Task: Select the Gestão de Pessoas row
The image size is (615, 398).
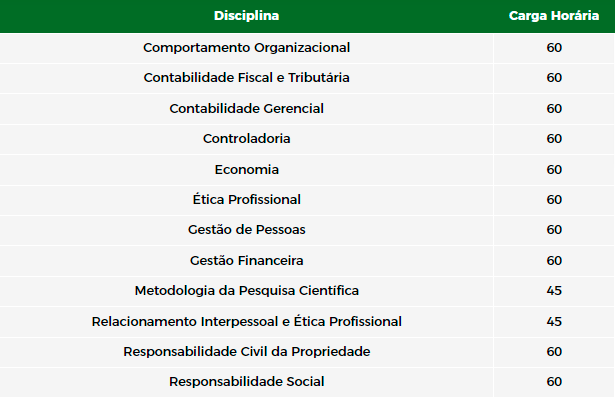Action: coord(308,230)
